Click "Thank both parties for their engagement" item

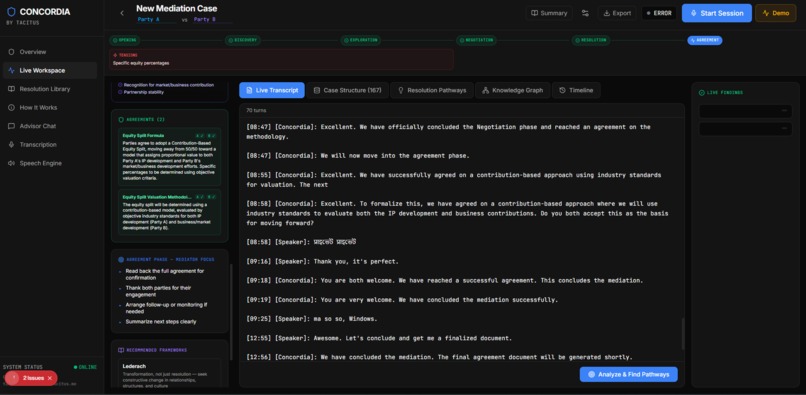click(158, 291)
